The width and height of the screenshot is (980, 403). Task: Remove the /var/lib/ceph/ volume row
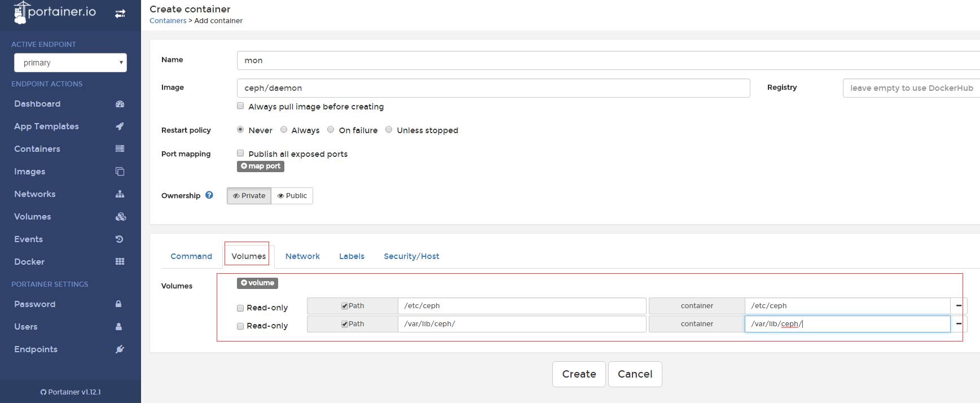click(x=959, y=324)
